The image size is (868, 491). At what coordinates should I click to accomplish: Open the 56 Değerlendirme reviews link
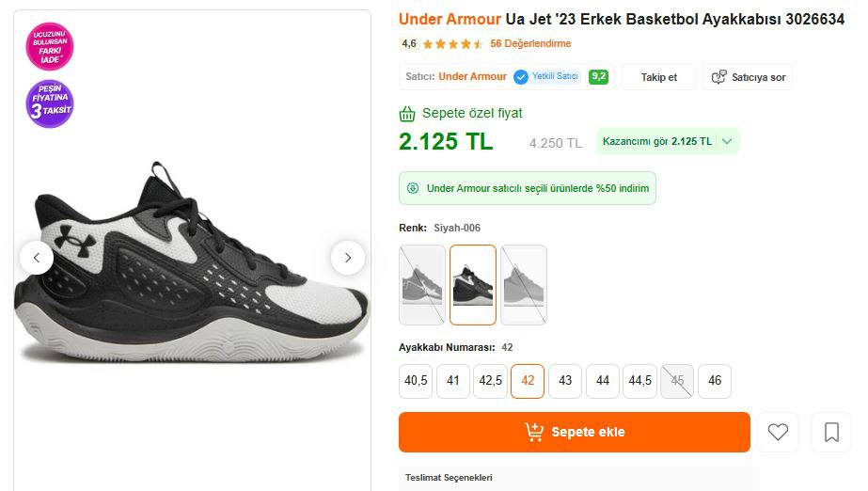tap(530, 44)
